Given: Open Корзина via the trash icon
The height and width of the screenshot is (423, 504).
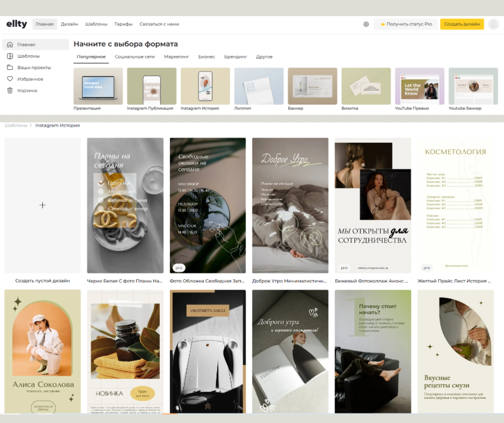Looking at the screenshot, I should 26,90.
